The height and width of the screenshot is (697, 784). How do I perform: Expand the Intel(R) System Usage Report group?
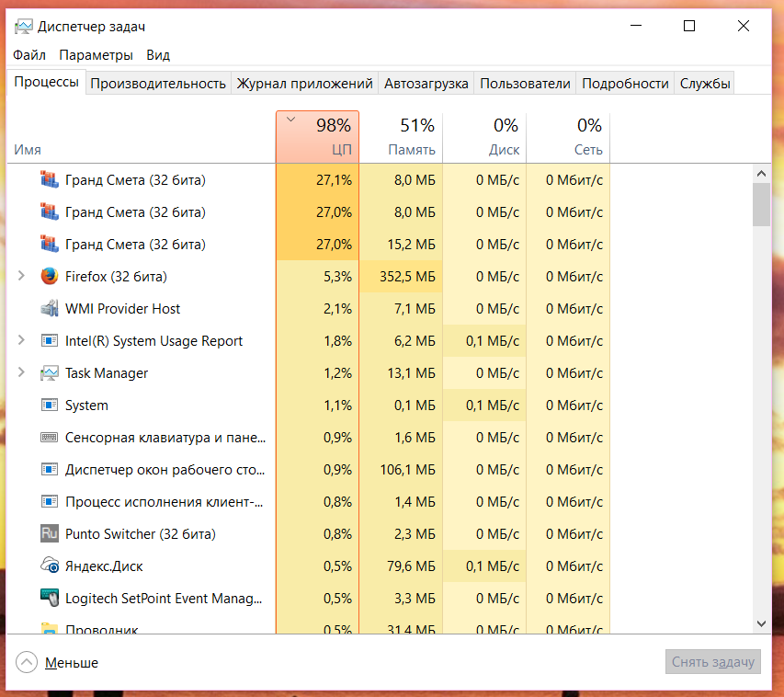pyautogui.click(x=22, y=341)
